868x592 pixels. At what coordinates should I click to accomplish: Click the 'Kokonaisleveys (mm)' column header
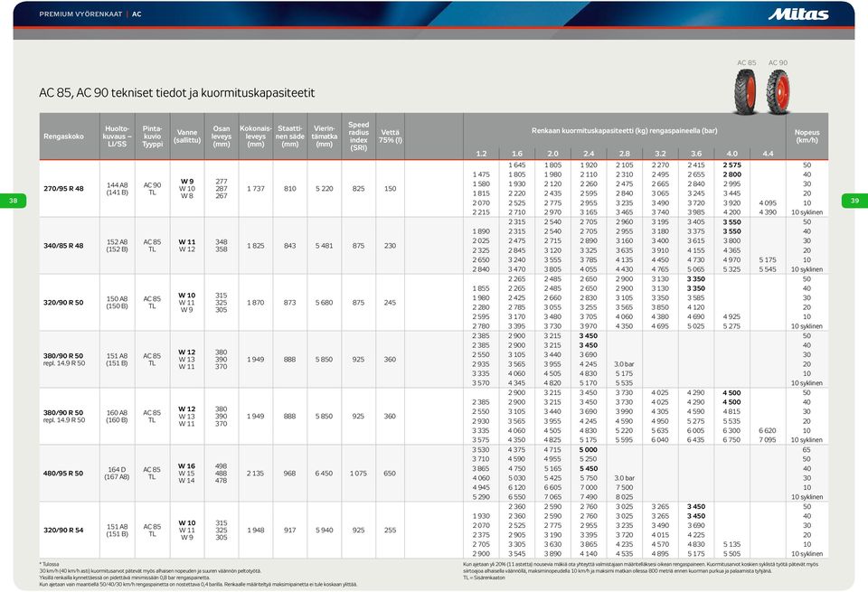pos(256,136)
